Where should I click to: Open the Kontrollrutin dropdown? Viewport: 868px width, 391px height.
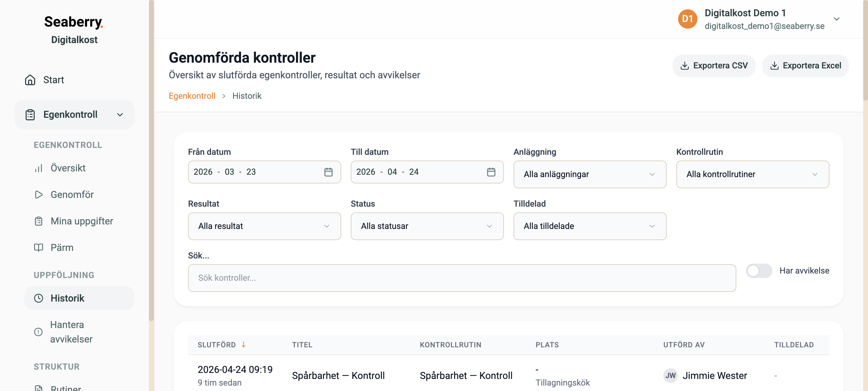tap(753, 174)
